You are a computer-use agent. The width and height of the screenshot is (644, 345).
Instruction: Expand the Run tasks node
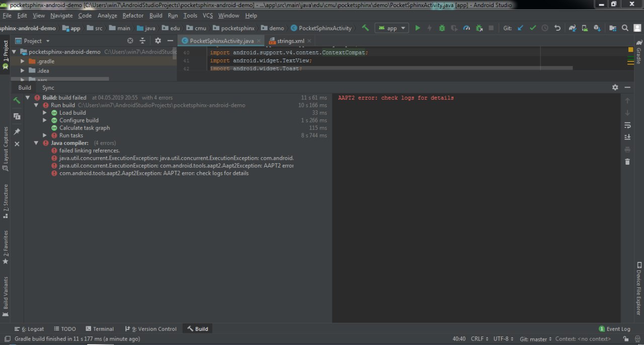pyautogui.click(x=45, y=135)
